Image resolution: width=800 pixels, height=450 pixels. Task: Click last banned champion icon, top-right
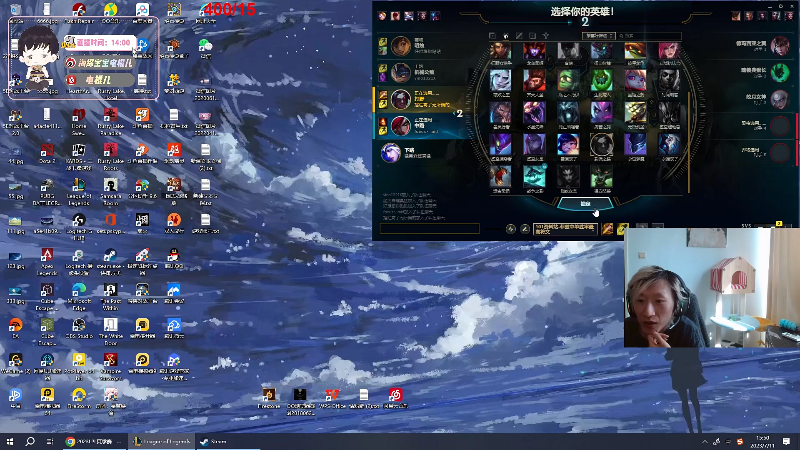pos(789,16)
